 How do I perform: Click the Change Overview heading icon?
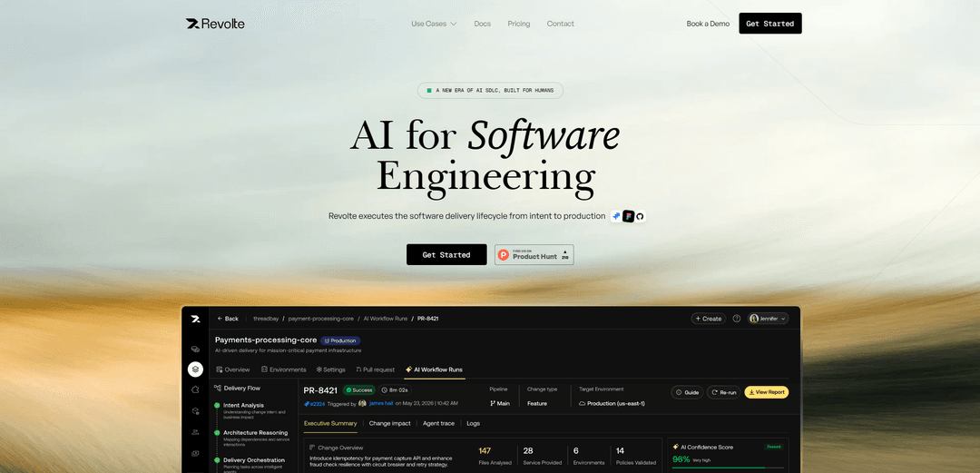tap(312, 448)
